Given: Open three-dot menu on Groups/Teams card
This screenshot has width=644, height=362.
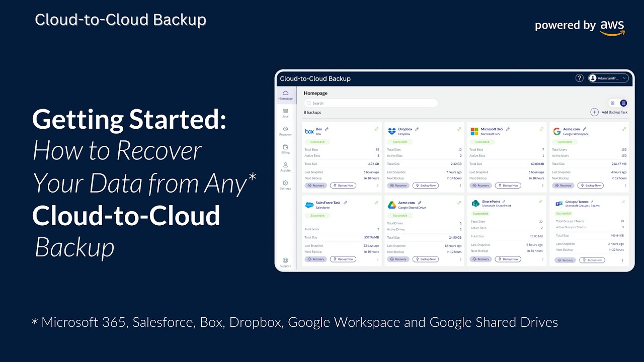Looking at the screenshot, I should pyautogui.click(x=622, y=260).
